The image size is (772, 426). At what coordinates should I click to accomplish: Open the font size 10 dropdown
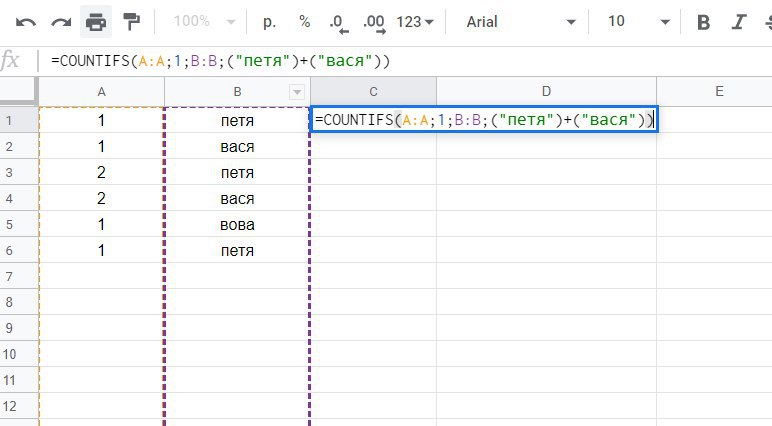pyautogui.click(x=639, y=22)
